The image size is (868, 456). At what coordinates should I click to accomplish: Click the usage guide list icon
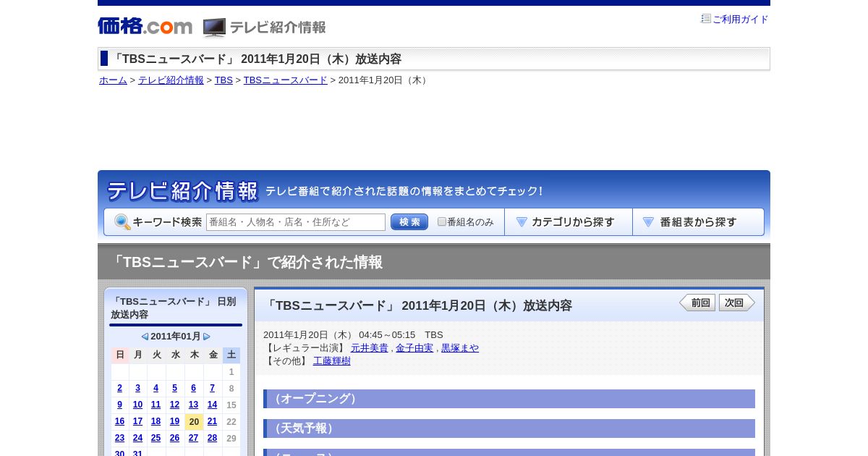[x=706, y=19]
